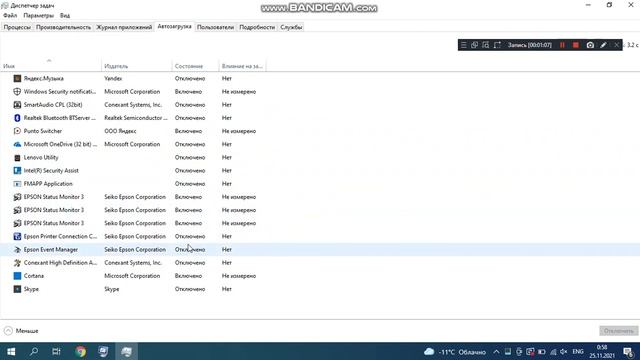Sort by Влияние на запуск column

tap(242, 66)
